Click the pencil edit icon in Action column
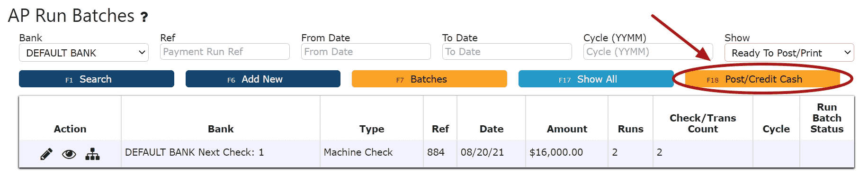The image size is (868, 177). pos(46,154)
